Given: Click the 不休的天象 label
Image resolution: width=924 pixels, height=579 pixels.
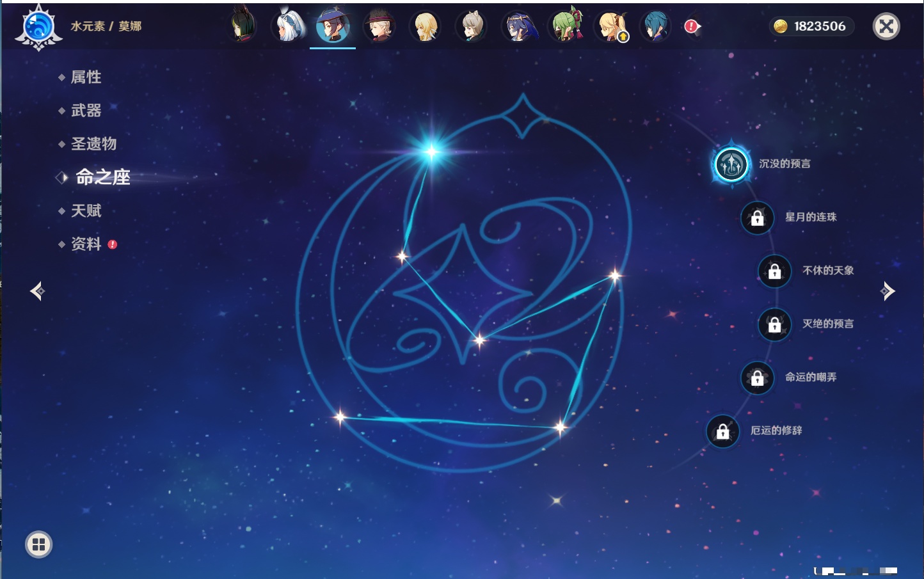Looking at the screenshot, I should (x=828, y=271).
